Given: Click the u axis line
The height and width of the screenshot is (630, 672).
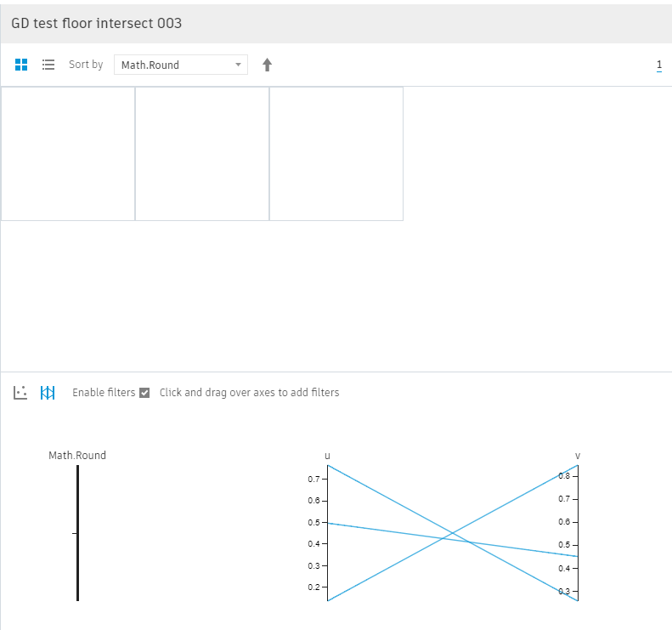Looking at the screenshot, I should pos(327,533).
